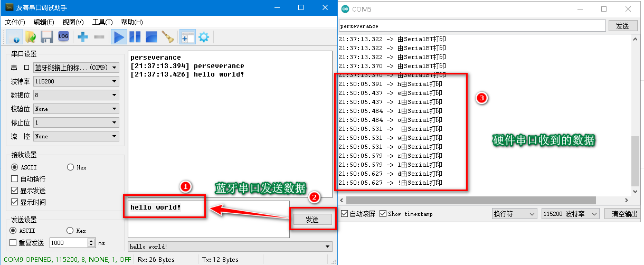This screenshot has height=265, width=644.
Task: Open the 帮助(H) menu
Action: click(x=131, y=22)
